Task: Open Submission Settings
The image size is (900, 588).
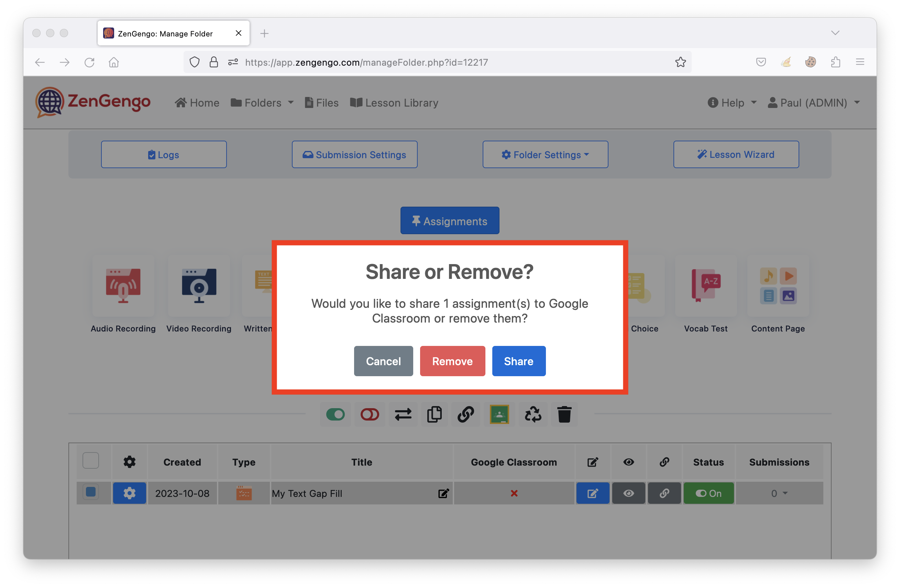Action: [x=354, y=154]
